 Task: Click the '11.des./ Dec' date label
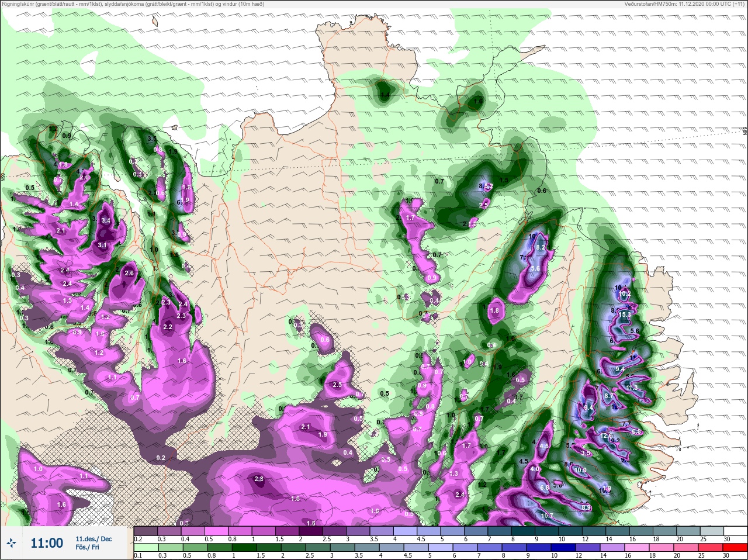point(93,539)
